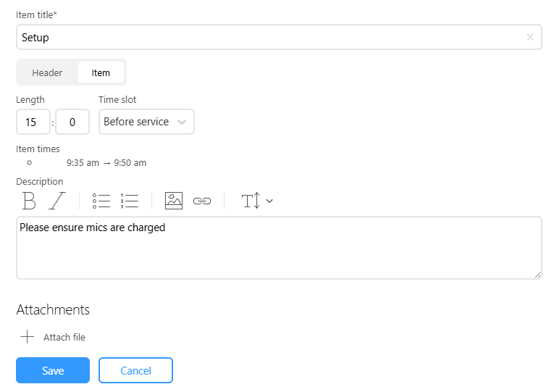Select the Item type option

pos(101,72)
